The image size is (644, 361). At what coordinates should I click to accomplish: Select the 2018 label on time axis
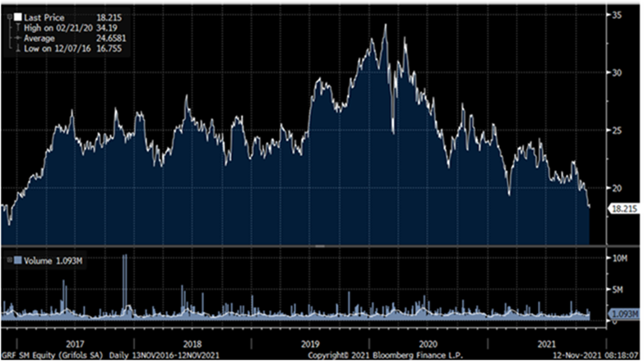(191, 343)
